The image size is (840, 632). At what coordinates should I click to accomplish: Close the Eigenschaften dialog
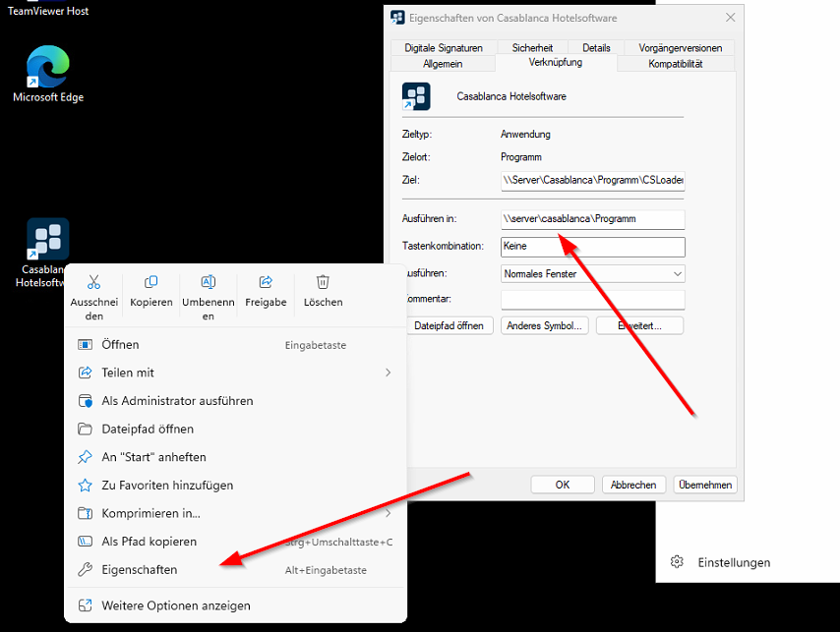(x=730, y=18)
